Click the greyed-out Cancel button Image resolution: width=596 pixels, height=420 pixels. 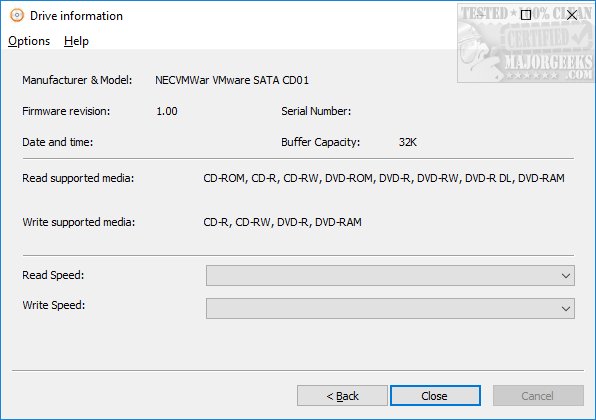538,396
